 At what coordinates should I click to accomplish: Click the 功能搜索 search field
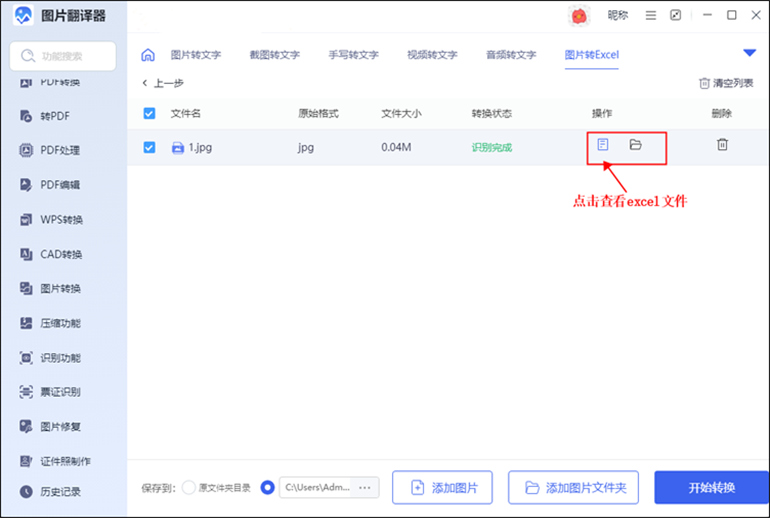click(63, 56)
